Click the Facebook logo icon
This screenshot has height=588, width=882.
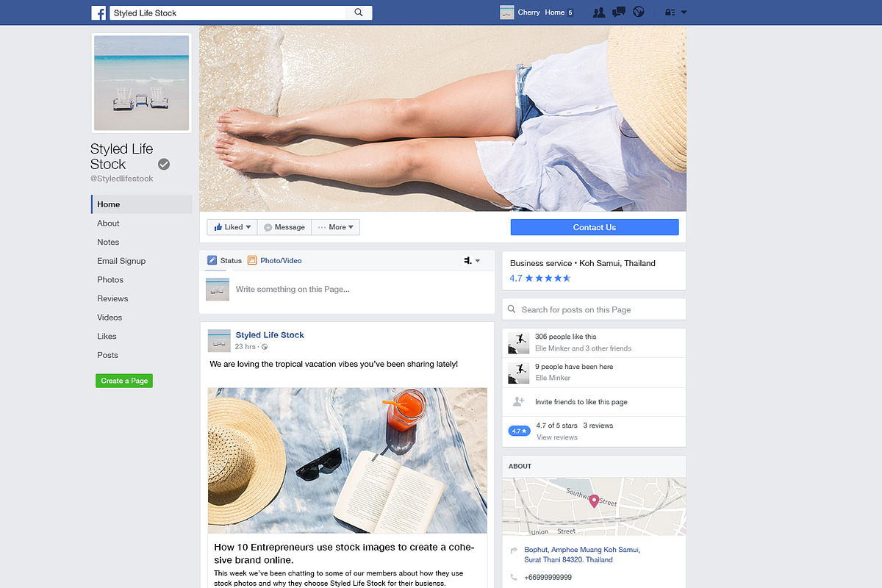pos(98,12)
